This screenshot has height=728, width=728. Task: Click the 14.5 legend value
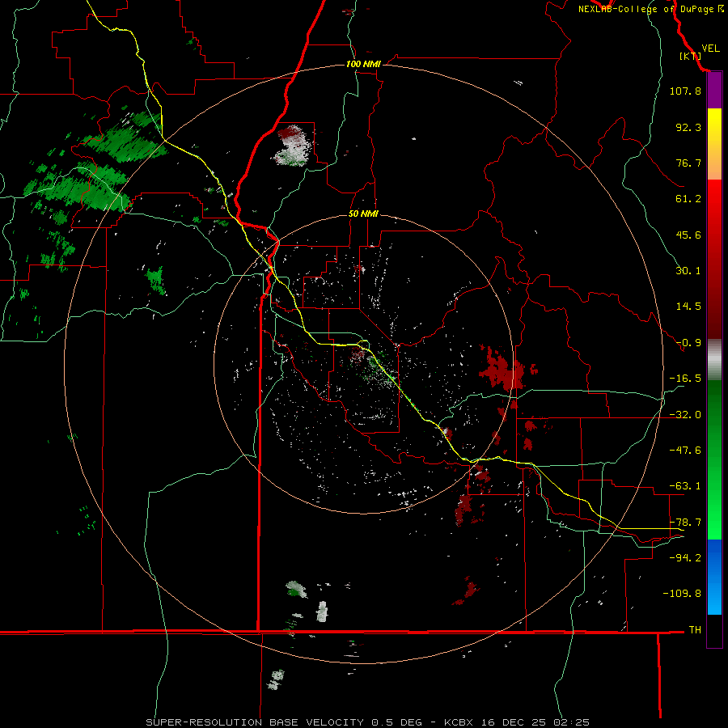(688, 307)
